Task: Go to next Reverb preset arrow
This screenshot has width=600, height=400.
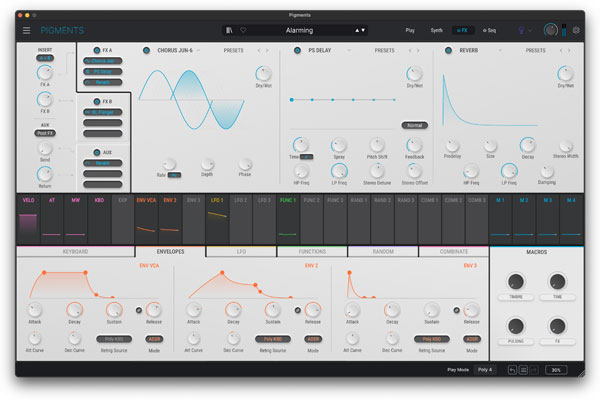Action: [569, 50]
